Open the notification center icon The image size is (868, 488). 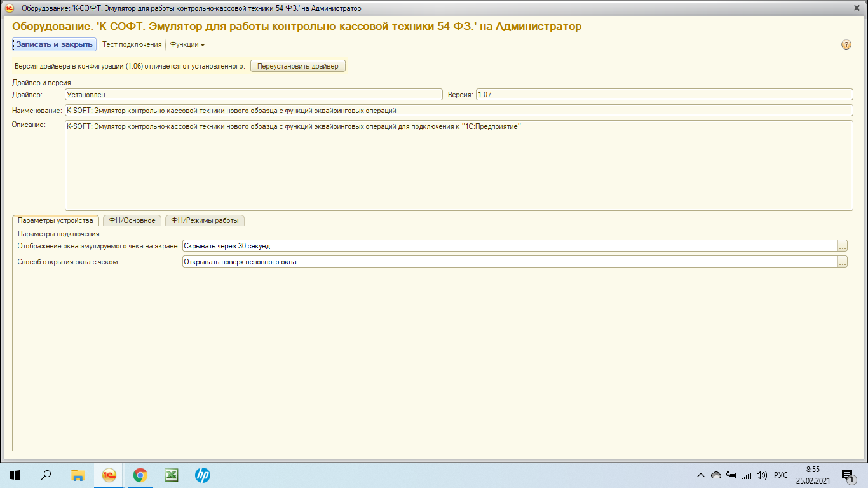[848, 475]
